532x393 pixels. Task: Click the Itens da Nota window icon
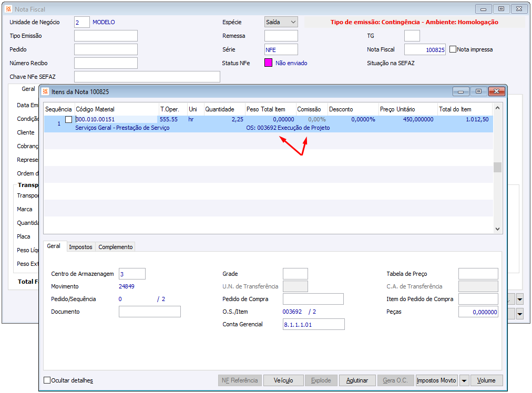(x=45, y=91)
